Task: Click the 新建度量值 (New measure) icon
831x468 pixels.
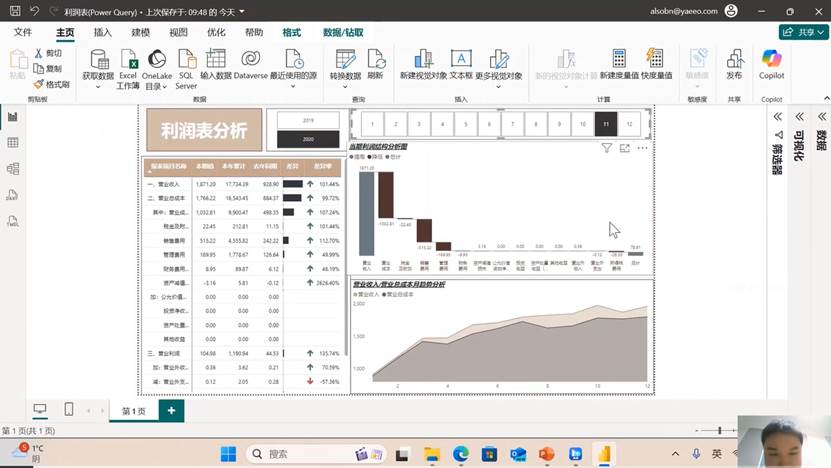Action: pos(619,60)
